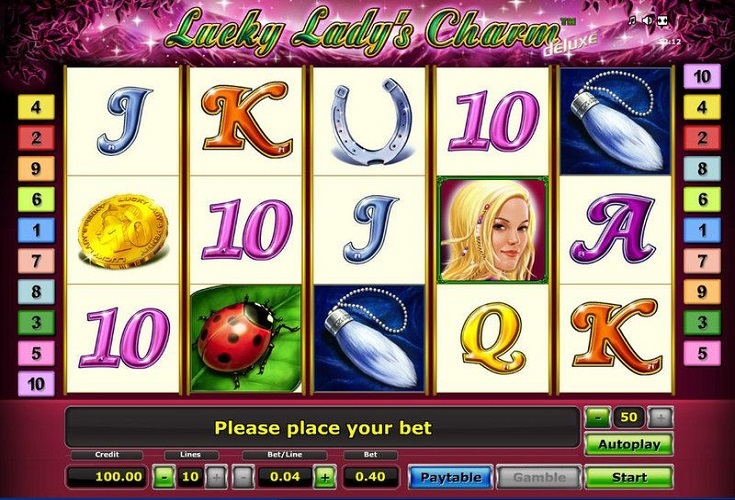Select payline 10 indicator at top right
Image resolution: width=735 pixels, height=500 pixels.
click(702, 76)
